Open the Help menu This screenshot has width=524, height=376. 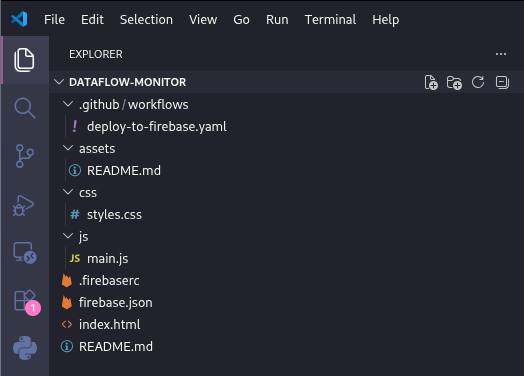click(x=386, y=19)
